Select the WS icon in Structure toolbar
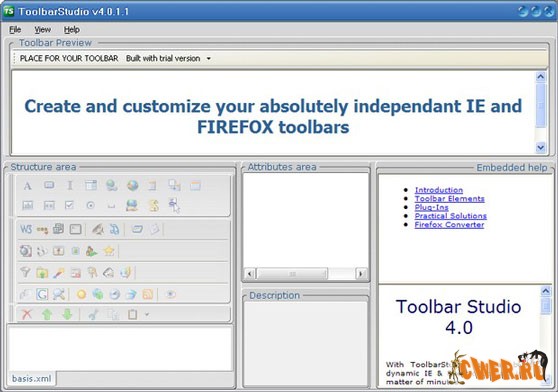Image resolution: width=558 pixels, height=392 pixels. (26, 229)
